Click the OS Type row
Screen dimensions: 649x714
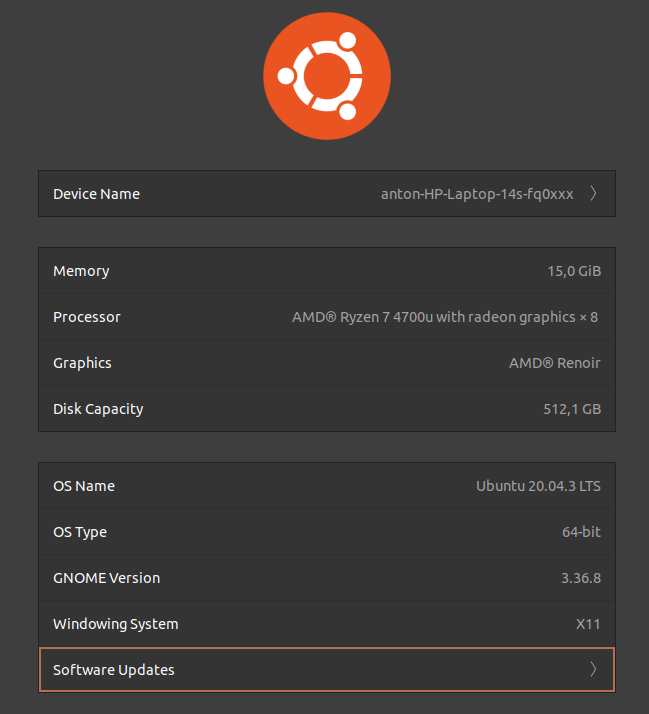327,532
